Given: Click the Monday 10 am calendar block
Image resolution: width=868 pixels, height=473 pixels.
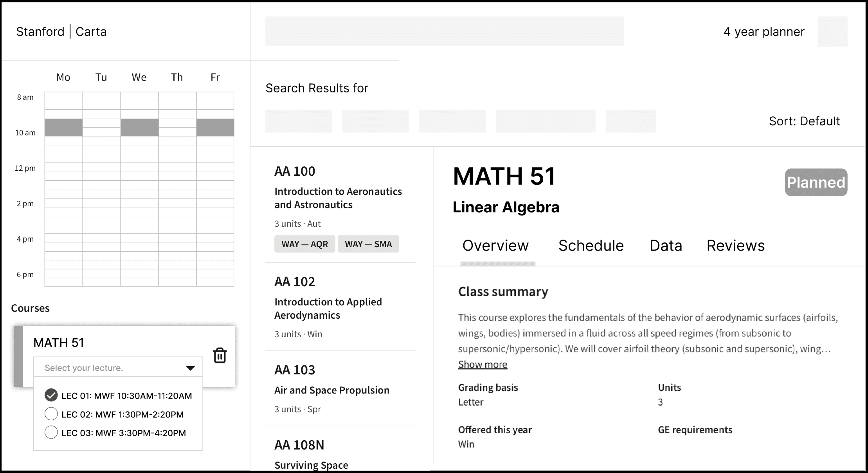Looking at the screenshot, I should coord(63,127).
